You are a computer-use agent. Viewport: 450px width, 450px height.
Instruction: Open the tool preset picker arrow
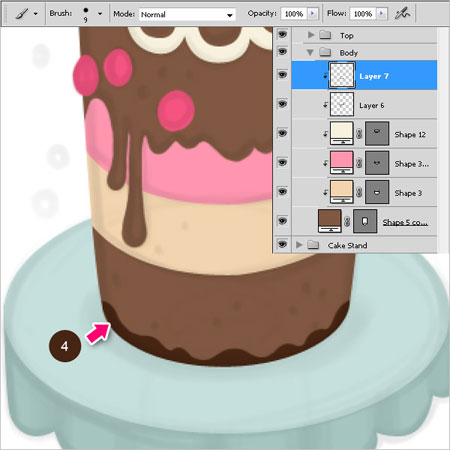click(x=35, y=14)
